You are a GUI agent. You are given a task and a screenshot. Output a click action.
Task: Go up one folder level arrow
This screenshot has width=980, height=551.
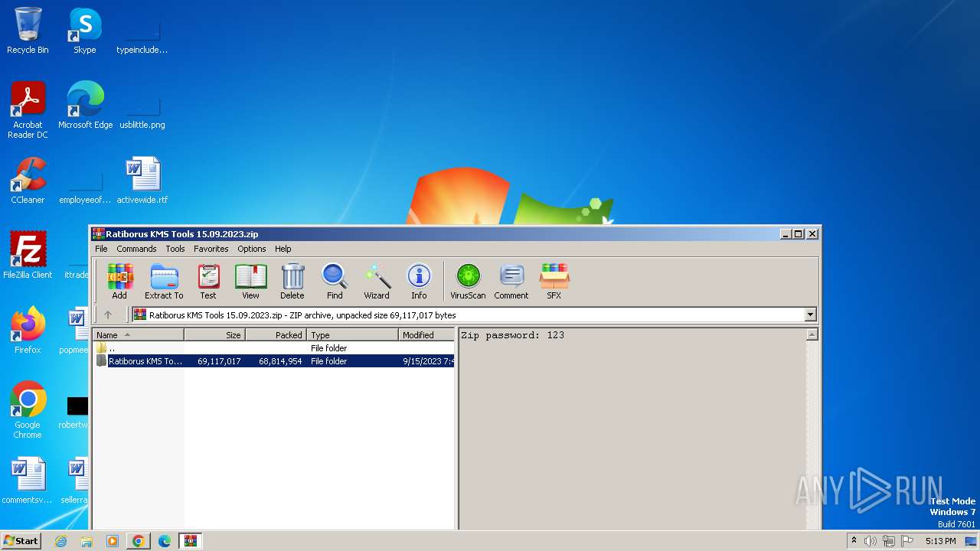[x=108, y=315]
